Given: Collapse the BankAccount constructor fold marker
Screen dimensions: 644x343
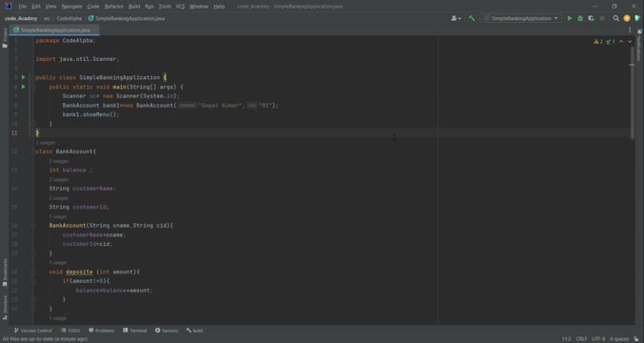Looking at the screenshot, I should [33, 226].
